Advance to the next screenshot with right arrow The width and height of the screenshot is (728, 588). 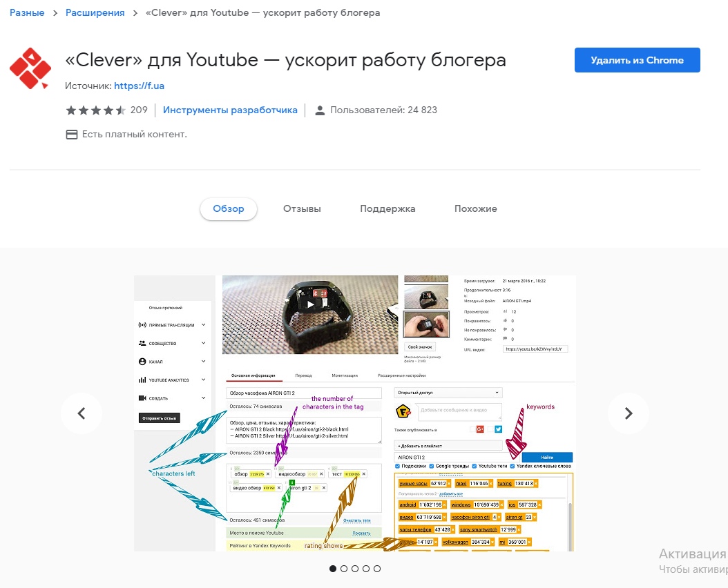[628, 413]
